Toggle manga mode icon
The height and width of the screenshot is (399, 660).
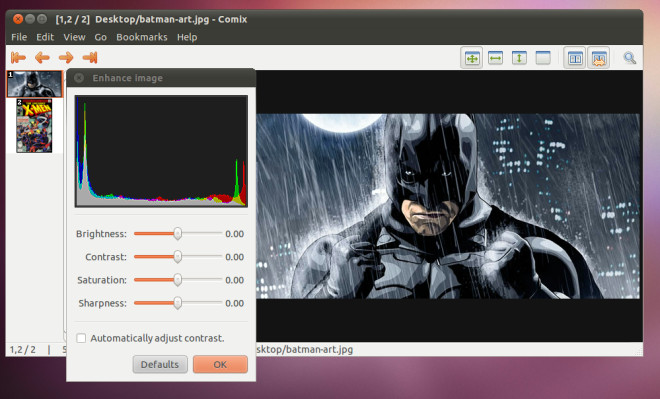click(x=599, y=58)
